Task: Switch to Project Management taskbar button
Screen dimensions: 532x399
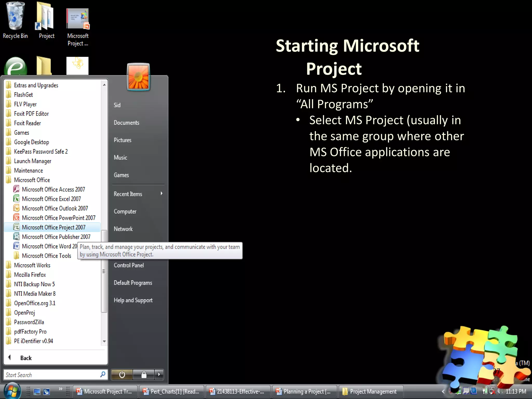Action: coord(371,391)
